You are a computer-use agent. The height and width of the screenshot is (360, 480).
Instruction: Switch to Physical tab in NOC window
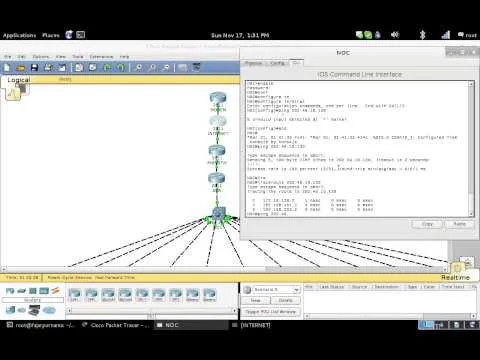(253, 63)
